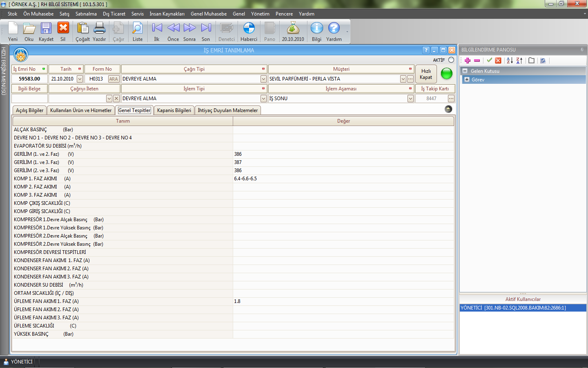Switch to the Kapanis Bilgileri tab
This screenshot has height=368, width=588.
tap(174, 110)
